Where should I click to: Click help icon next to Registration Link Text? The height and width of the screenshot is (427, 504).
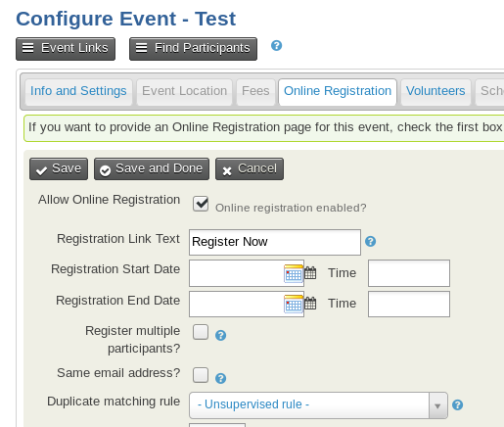pos(370,242)
